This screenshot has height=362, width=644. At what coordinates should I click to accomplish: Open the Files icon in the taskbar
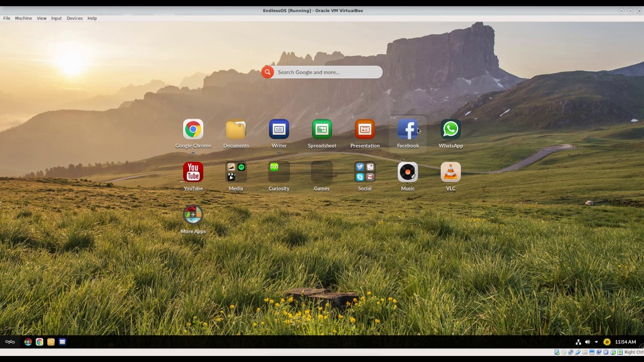point(51,342)
